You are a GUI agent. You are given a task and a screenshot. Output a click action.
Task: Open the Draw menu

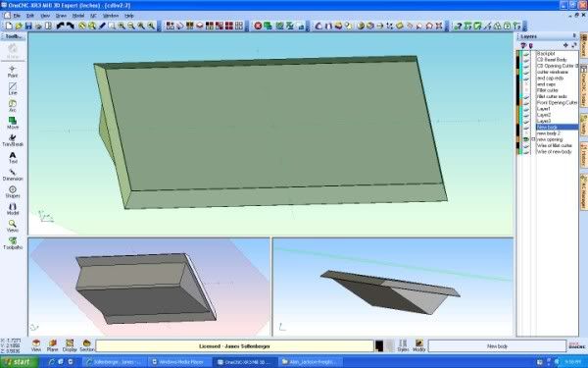click(61, 16)
